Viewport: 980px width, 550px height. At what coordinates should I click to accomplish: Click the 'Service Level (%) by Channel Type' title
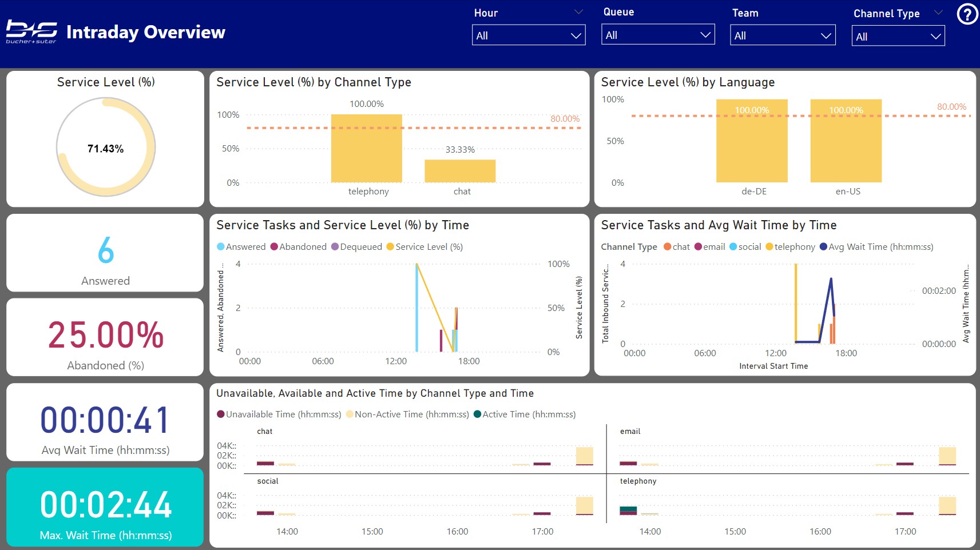(314, 82)
